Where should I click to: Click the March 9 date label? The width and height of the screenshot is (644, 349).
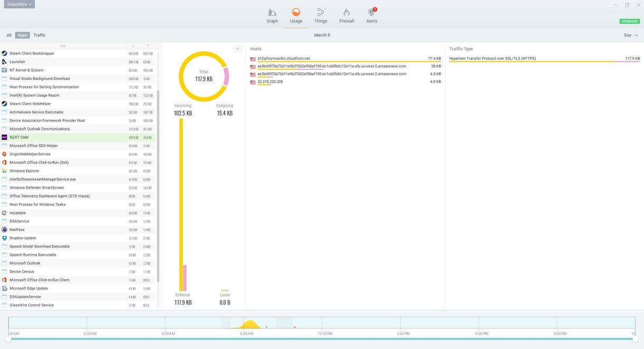[322, 35]
